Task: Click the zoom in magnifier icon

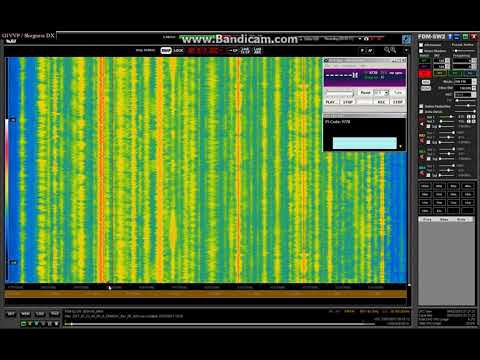Action: [393, 50]
